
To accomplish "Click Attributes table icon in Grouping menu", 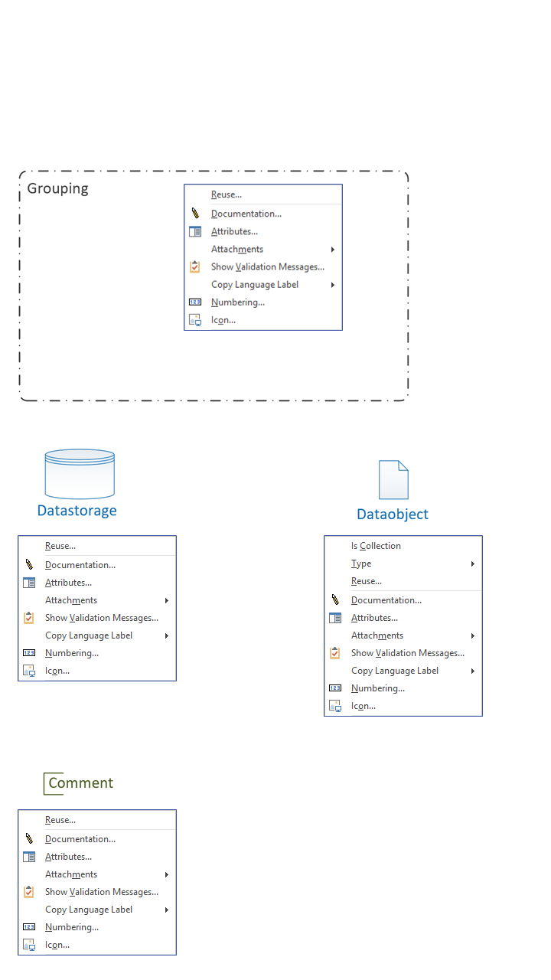I will pyautogui.click(x=195, y=231).
